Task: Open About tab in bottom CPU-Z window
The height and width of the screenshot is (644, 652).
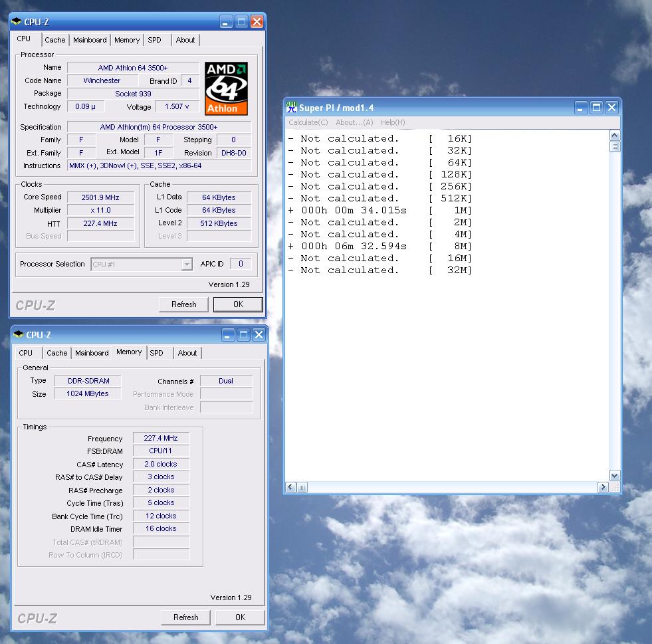Action: pos(187,353)
